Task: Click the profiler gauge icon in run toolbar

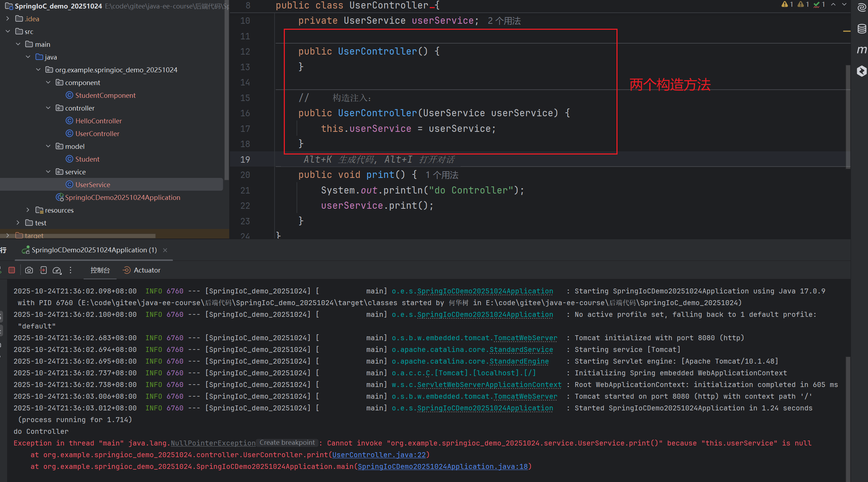Action: pyautogui.click(x=57, y=270)
